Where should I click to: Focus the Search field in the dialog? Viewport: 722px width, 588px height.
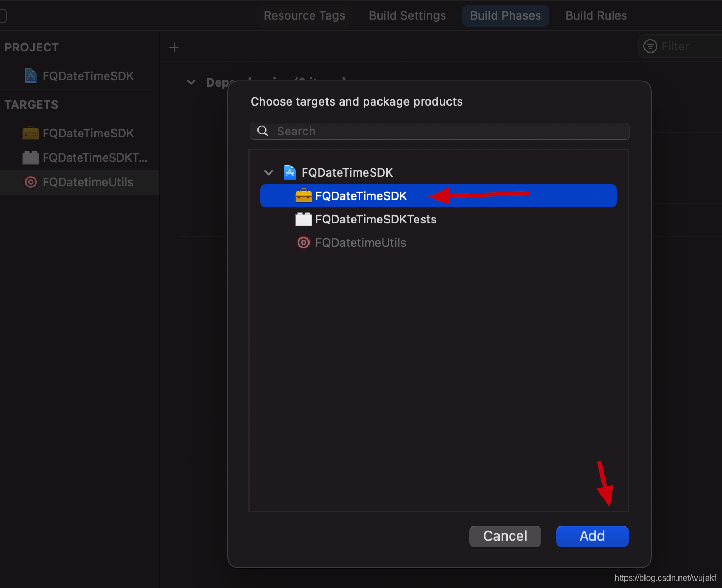click(x=440, y=131)
